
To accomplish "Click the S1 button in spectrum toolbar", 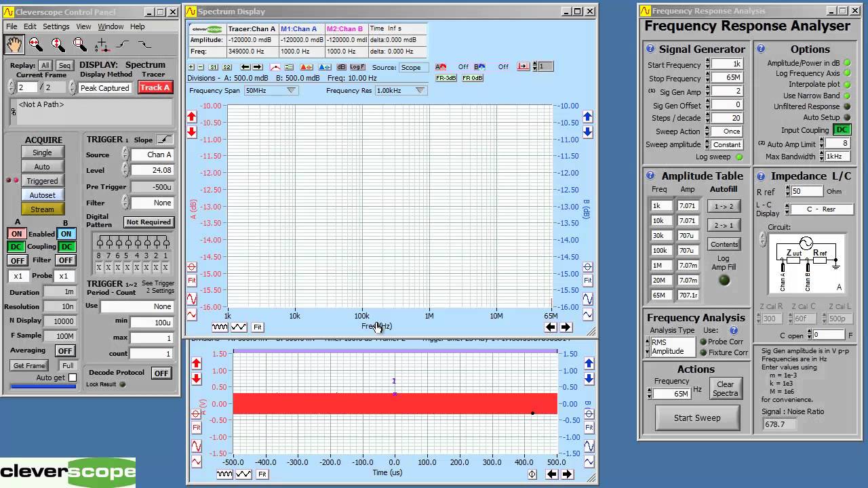I will [x=214, y=67].
